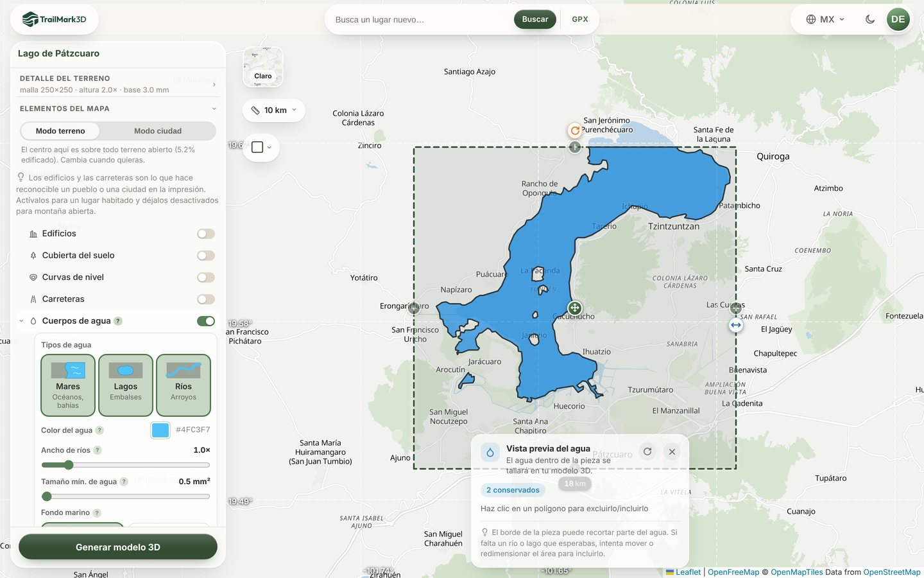Toggle dark mode moon icon
This screenshot has width=924, height=578.
point(870,19)
